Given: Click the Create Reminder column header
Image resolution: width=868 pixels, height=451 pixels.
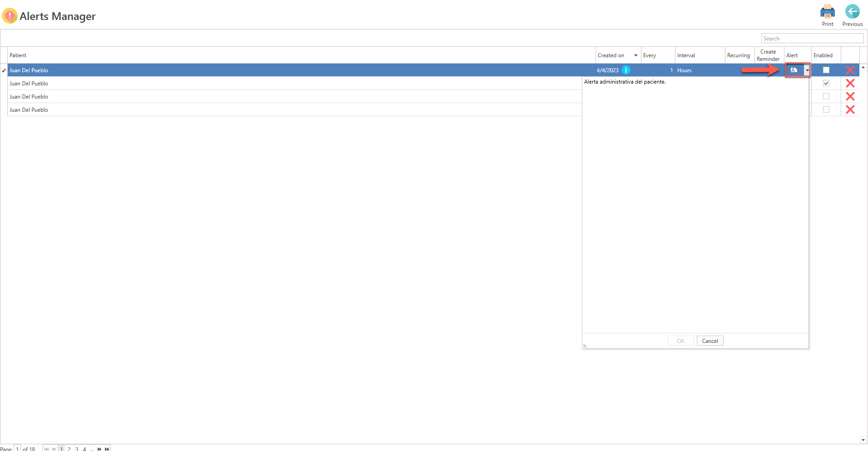Looking at the screenshot, I should tap(769, 55).
